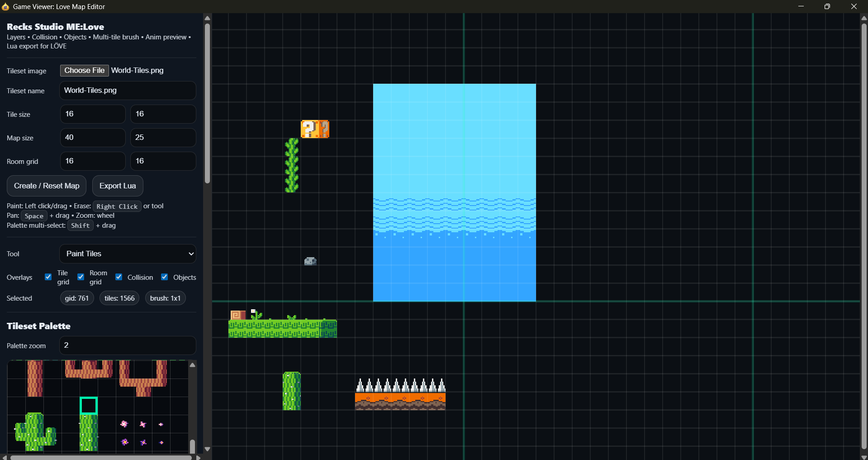The width and height of the screenshot is (868, 460).
Task: Pick the green pillar tile in the palette
Action: (x=89, y=433)
